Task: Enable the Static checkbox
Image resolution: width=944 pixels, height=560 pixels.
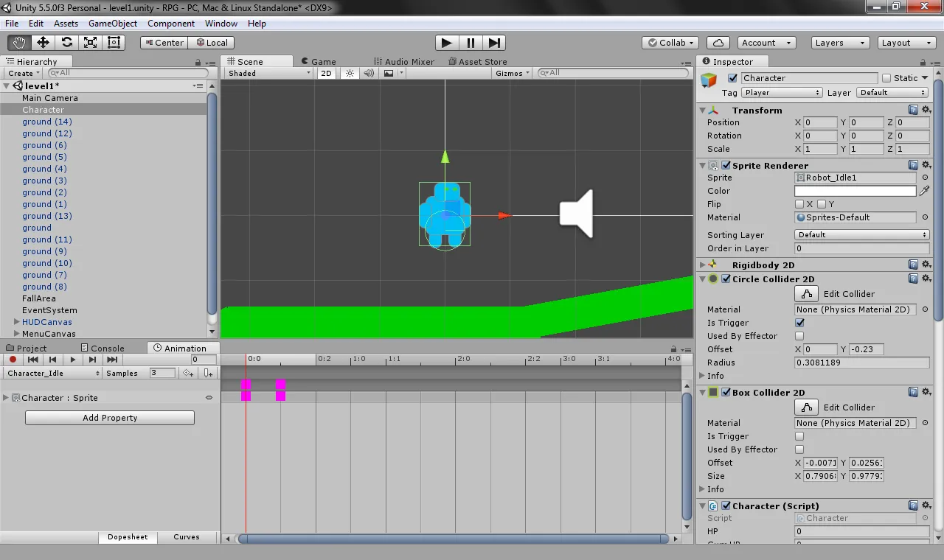Action: point(886,78)
